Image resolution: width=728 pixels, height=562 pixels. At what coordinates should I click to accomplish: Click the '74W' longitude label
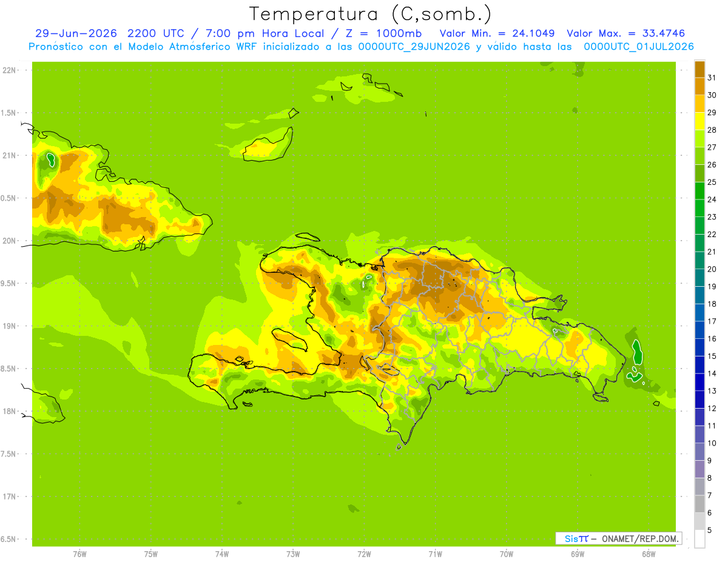(221, 554)
